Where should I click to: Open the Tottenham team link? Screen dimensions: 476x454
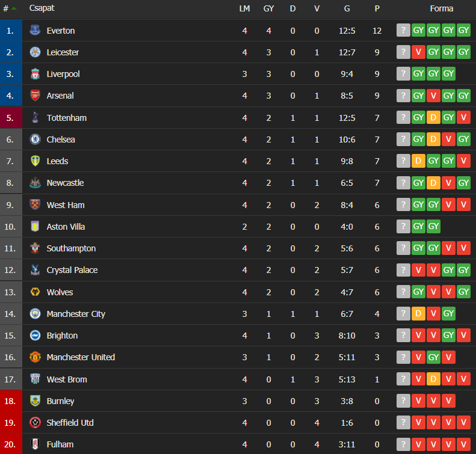coord(67,118)
